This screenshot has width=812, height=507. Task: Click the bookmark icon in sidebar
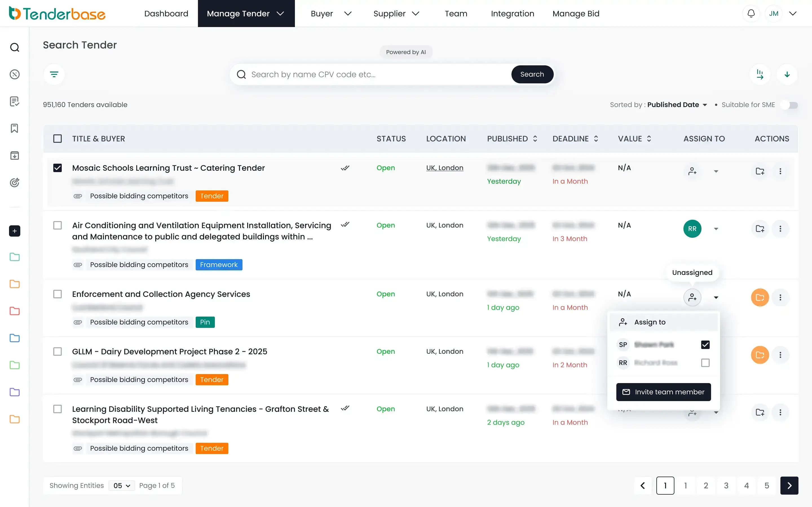[x=14, y=128]
